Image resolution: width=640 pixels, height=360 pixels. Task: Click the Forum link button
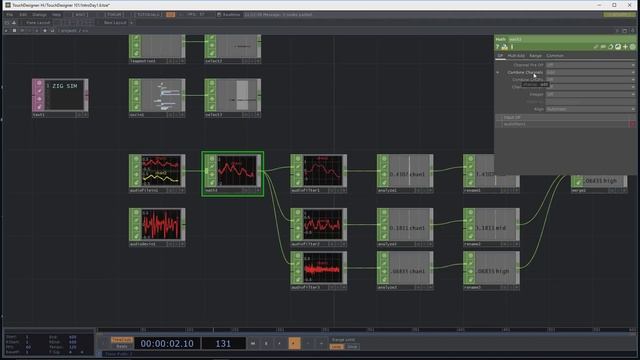114,15
